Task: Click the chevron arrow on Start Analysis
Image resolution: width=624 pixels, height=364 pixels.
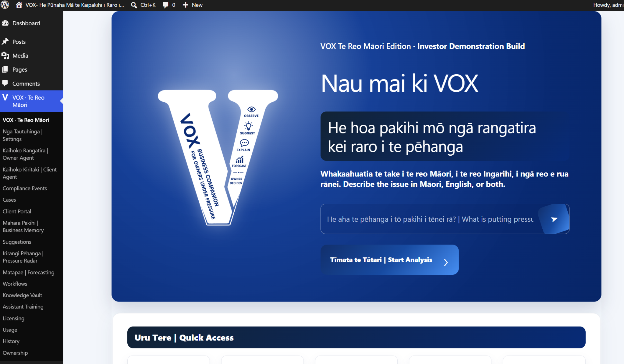Action: [x=446, y=262]
